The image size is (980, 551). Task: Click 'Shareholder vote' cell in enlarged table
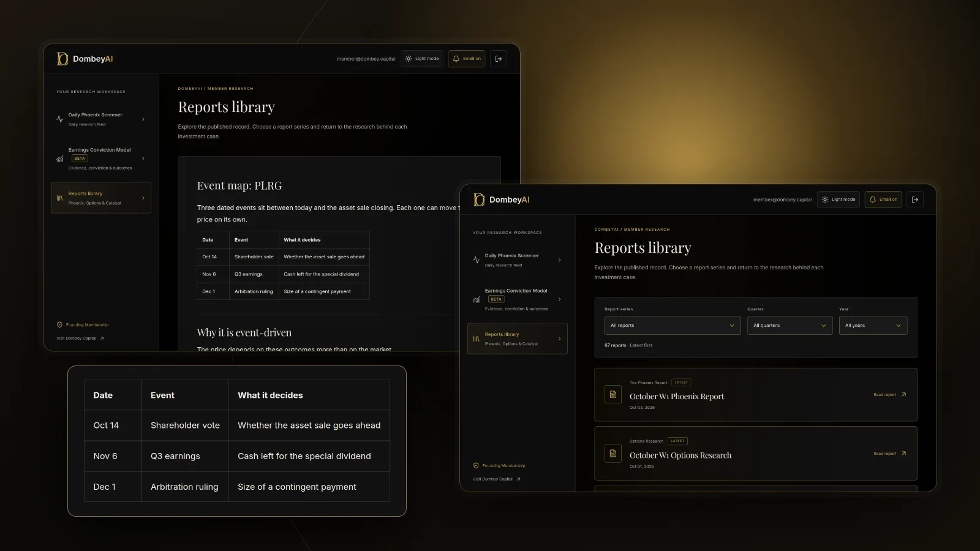185,425
